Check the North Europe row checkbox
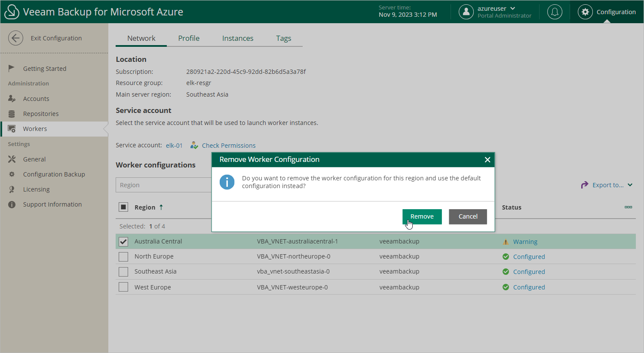Image resolution: width=644 pixels, height=353 pixels. coord(123,257)
